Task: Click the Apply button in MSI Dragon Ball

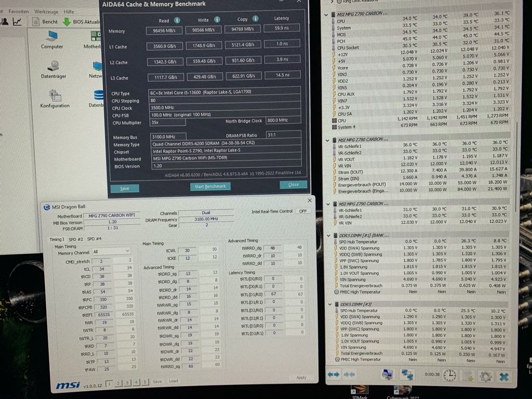Action: [x=301, y=377]
